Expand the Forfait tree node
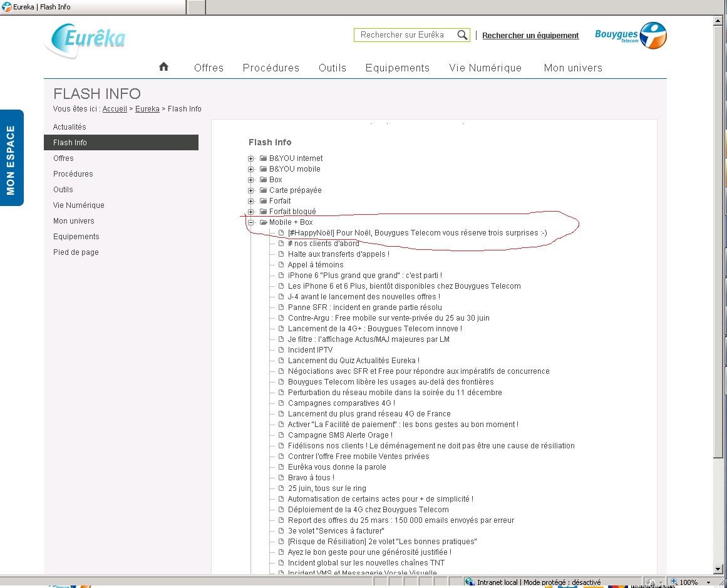 251,201
